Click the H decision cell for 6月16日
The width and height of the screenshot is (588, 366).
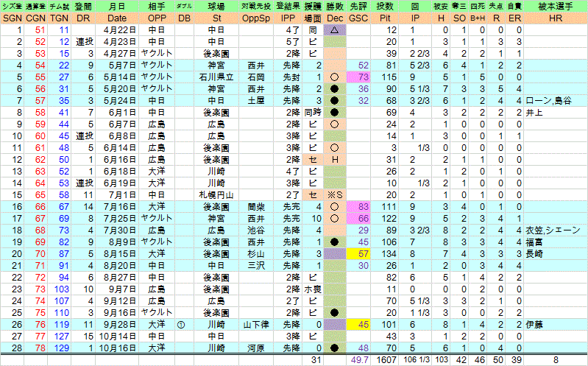[x=335, y=160]
